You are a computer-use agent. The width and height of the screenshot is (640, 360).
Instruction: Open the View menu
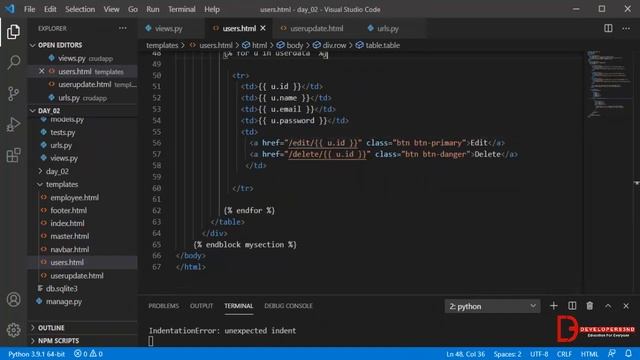point(111,9)
